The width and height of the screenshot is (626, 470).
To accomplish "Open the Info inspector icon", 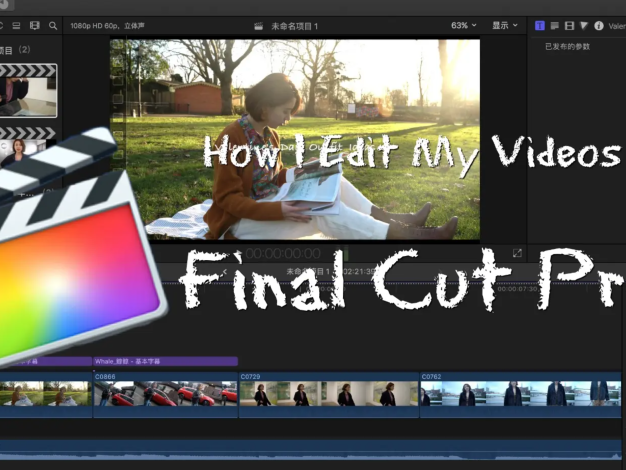I will point(598,26).
